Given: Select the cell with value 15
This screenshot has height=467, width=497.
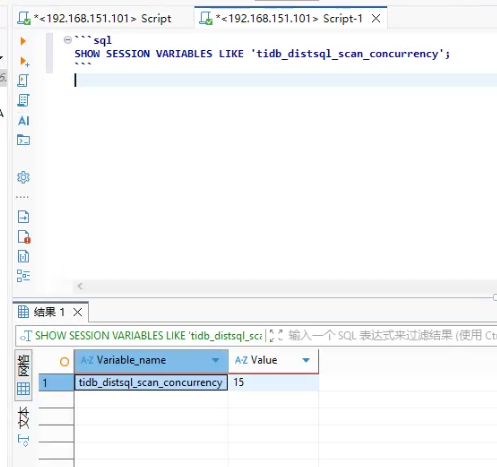Looking at the screenshot, I should pyautogui.click(x=273, y=382).
